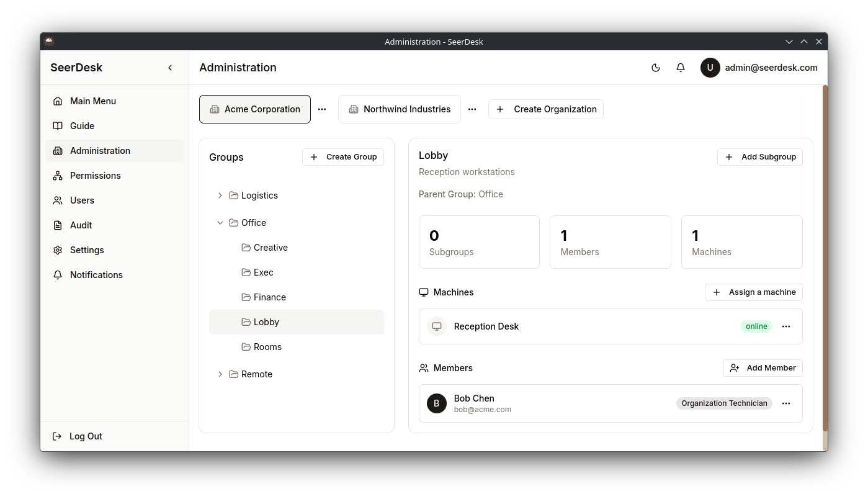Collapse the Office group tree
868x499 pixels.
pyautogui.click(x=220, y=222)
